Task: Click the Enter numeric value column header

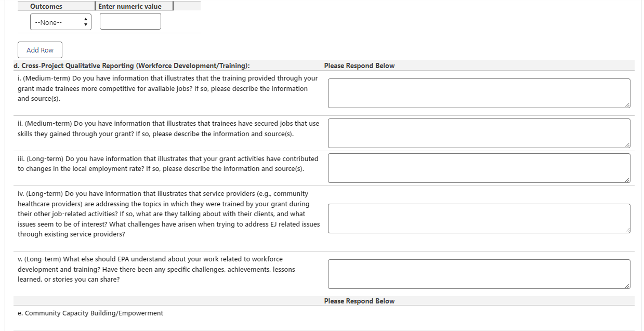Action: (x=130, y=6)
